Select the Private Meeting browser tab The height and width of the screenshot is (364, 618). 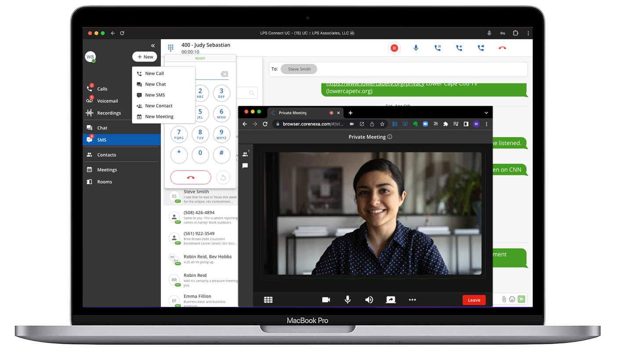tap(305, 113)
